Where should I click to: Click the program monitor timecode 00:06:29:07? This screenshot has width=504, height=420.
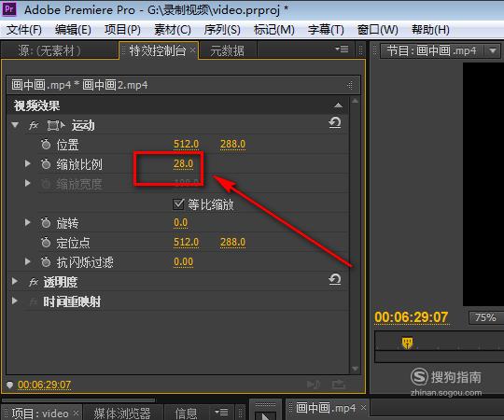click(411, 317)
